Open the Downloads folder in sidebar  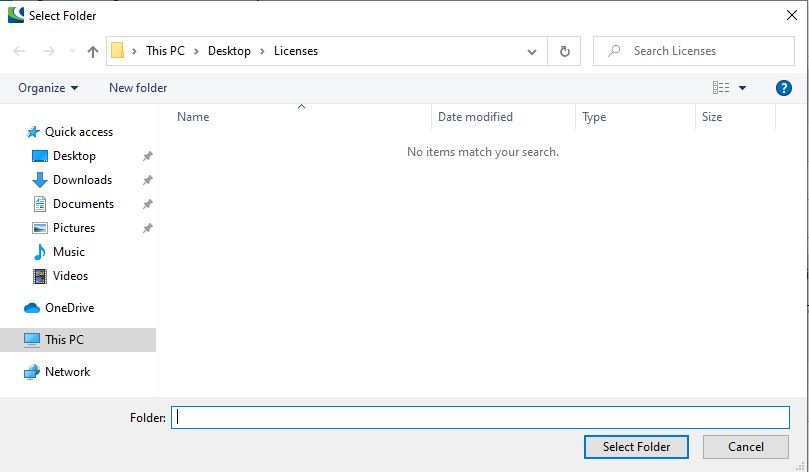[x=82, y=180]
